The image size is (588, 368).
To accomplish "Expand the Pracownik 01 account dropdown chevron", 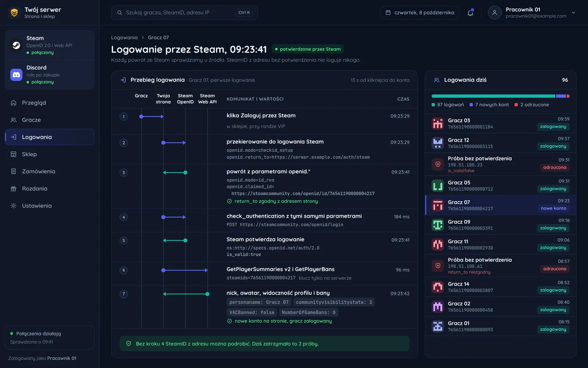I will click(573, 13).
